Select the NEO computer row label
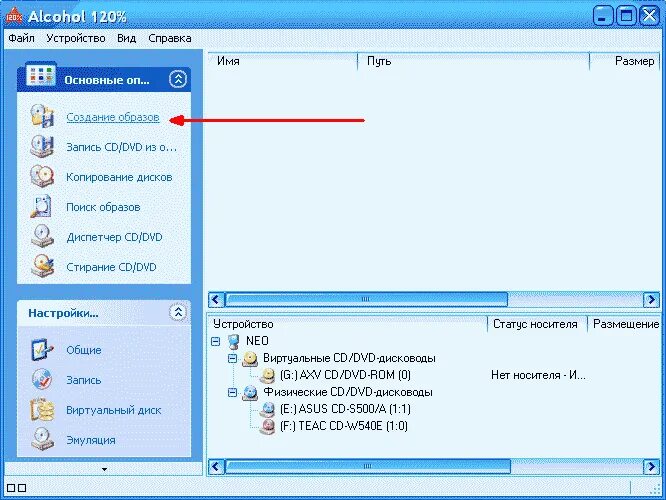Image resolution: width=666 pixels, height=500 pixels. (257, 341)
